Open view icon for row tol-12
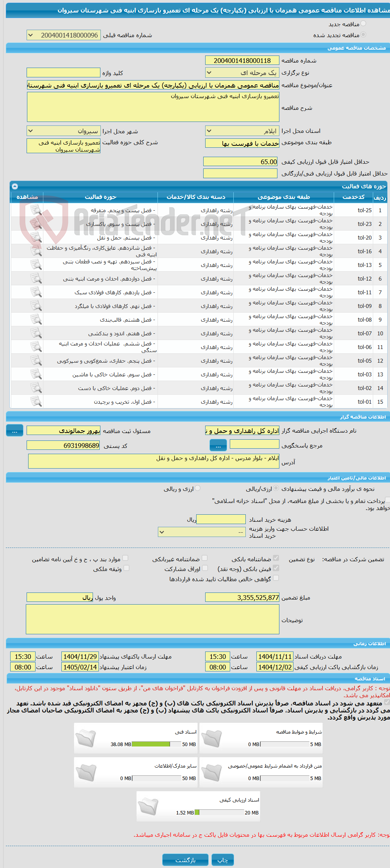Image resolution: width=390 pixels, height=868 pixels. [36, 279]
